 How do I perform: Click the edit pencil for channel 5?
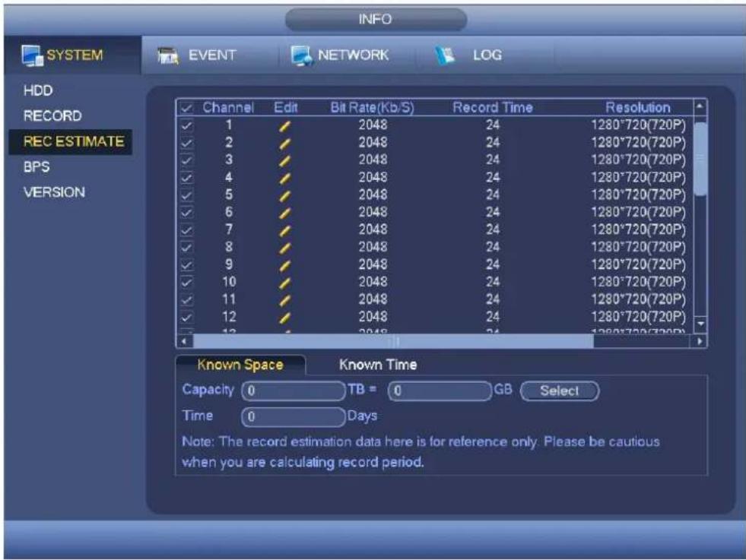[284, 196]
